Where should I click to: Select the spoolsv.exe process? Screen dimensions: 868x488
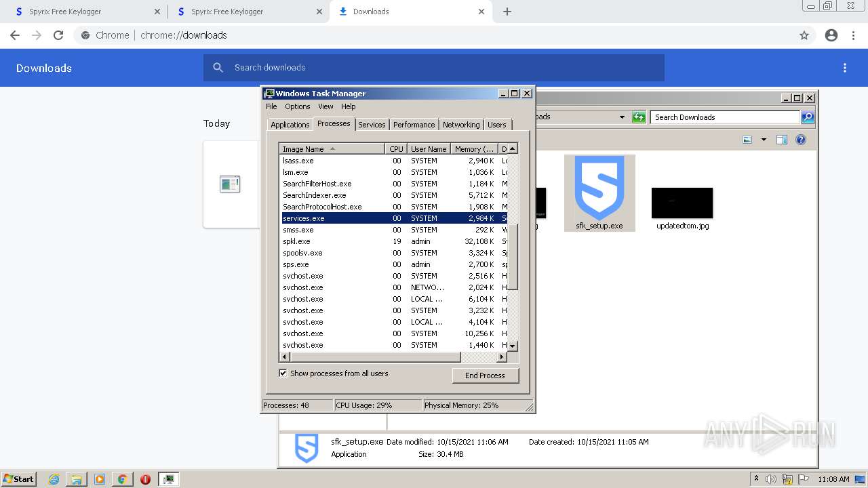(394, 253)
